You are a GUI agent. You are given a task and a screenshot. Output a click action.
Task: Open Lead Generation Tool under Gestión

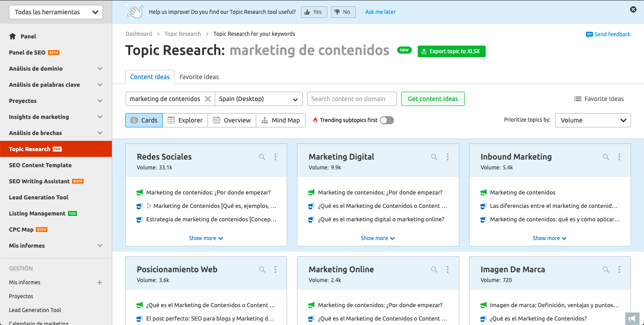(35, 310)
